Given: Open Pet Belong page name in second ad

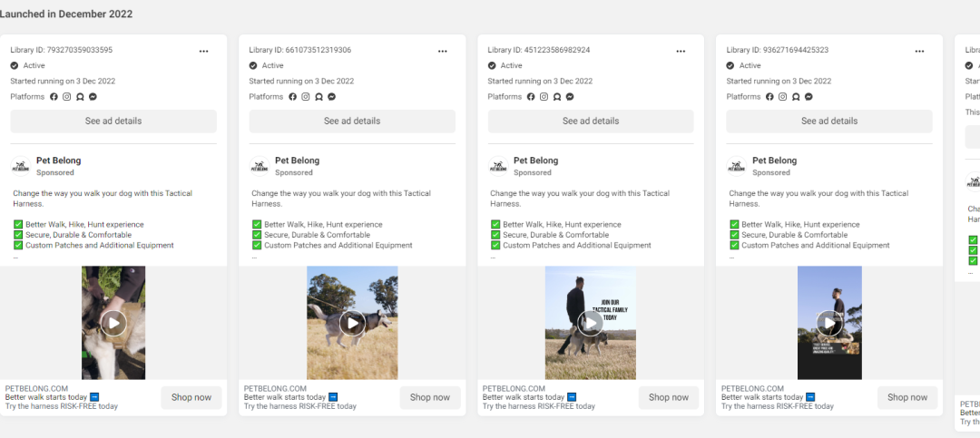Looking at the screenshot, I should 298,161.
